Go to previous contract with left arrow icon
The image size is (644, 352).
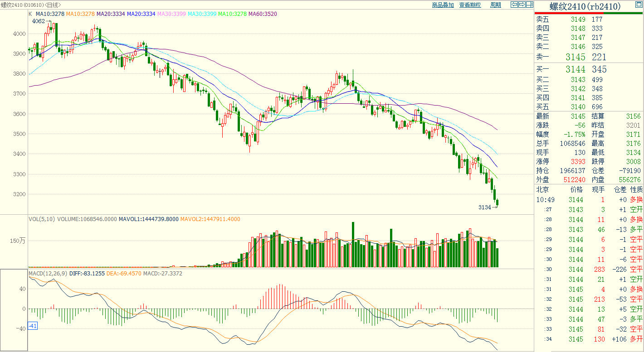point(514,5)
